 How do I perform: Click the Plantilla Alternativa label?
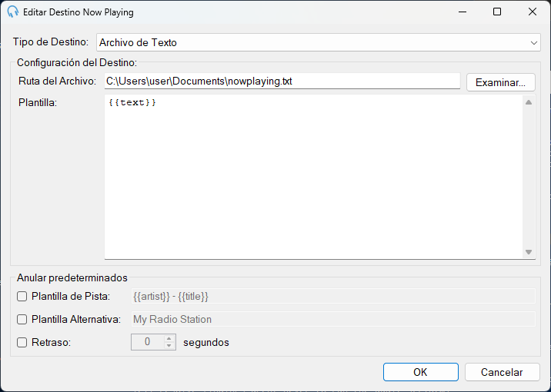point(76,319)
